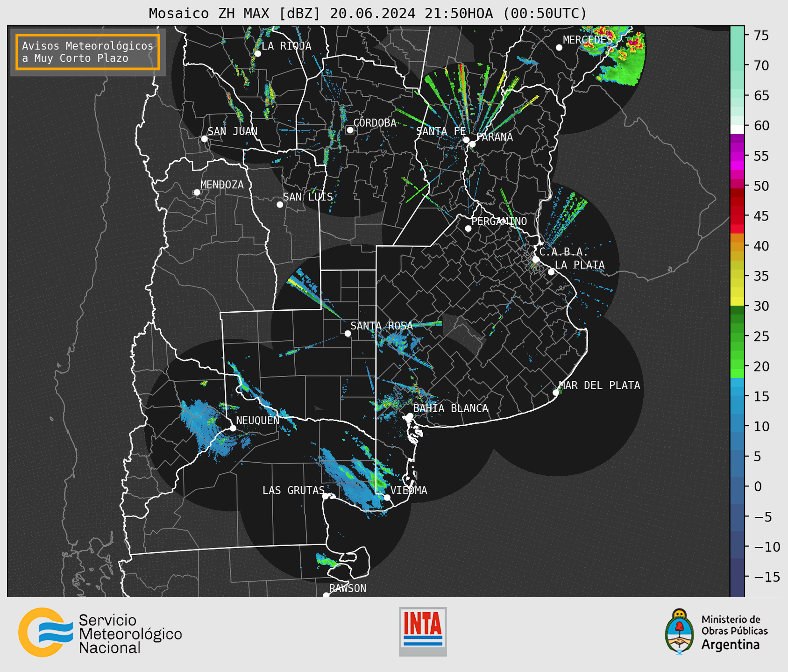Click the SANTA FE city marker dot
This screenshot has height=672, width=788.
tap(466, 140)
